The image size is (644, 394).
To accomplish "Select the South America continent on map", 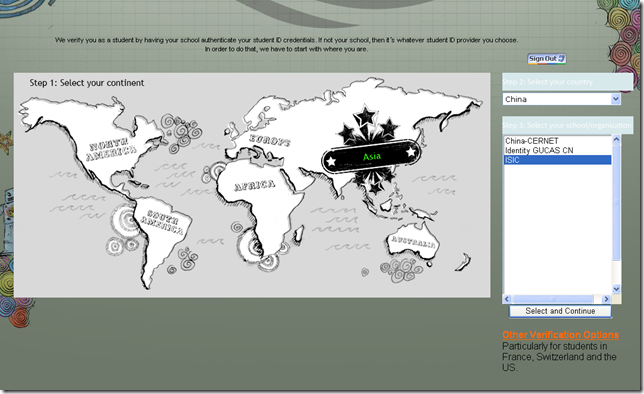I will (x=161, y=222).
